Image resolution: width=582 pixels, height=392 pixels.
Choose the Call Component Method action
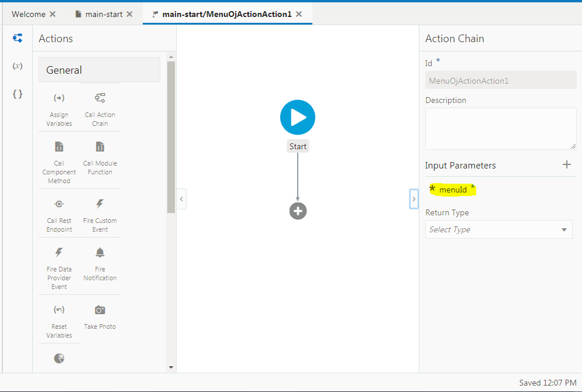tap(58, 158)
